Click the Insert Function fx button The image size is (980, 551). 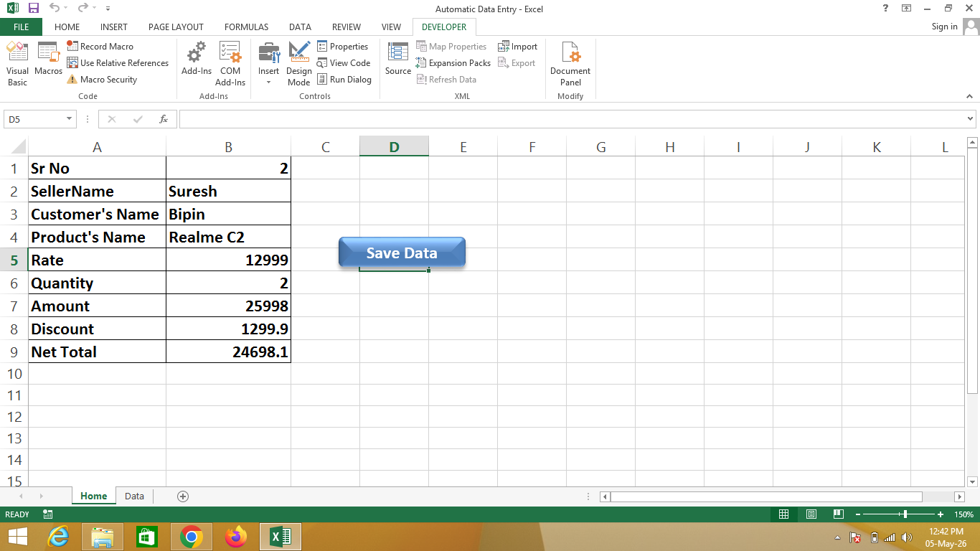point(164,119)
